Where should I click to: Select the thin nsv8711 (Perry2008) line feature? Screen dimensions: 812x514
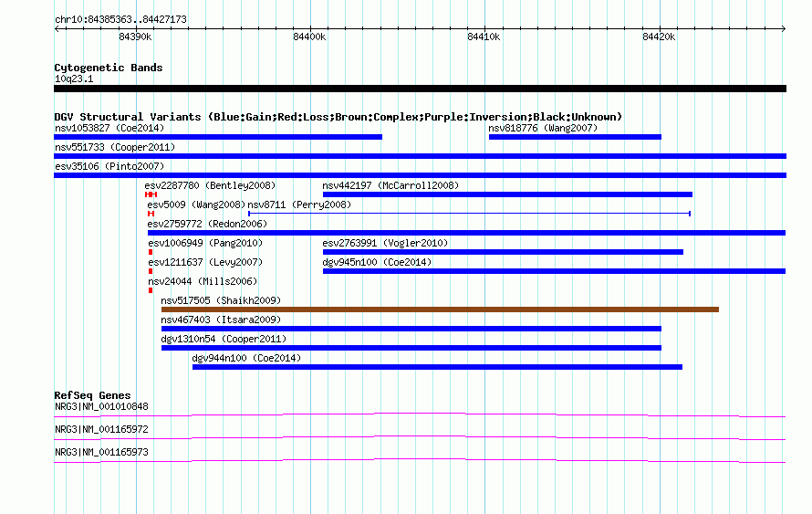tap(469, 214)
